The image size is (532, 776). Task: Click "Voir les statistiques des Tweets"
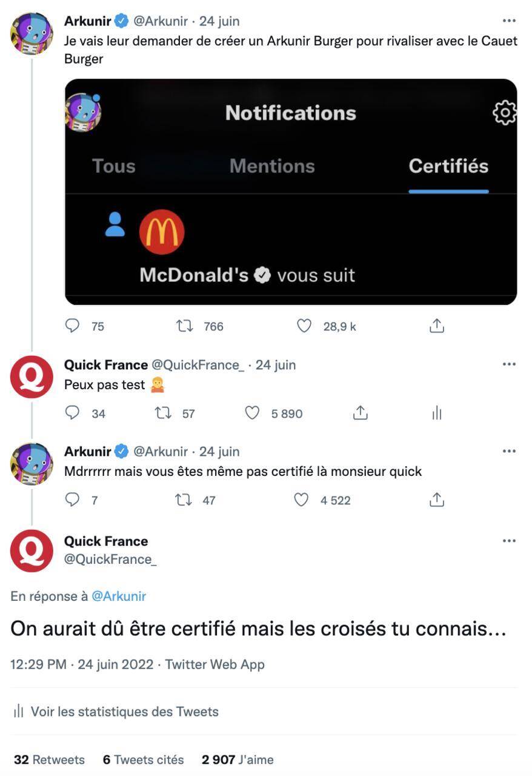pos(124,711)
